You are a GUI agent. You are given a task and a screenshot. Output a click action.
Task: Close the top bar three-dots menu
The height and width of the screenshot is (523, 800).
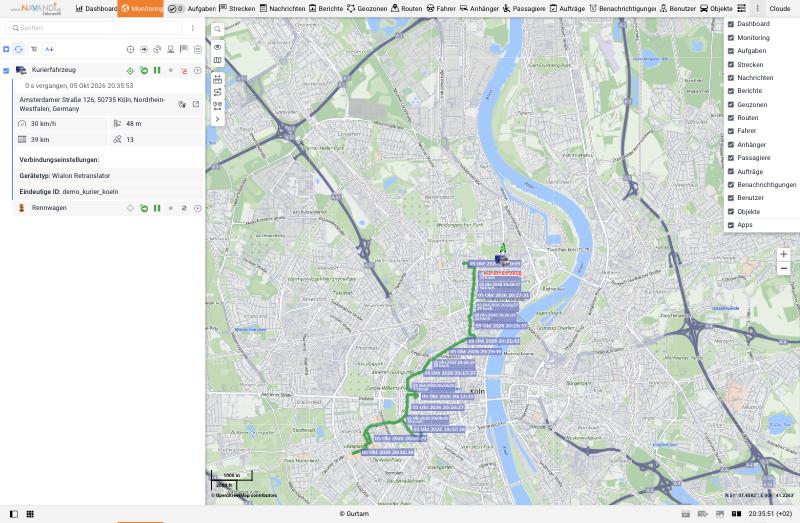click(x=757, y=9)
